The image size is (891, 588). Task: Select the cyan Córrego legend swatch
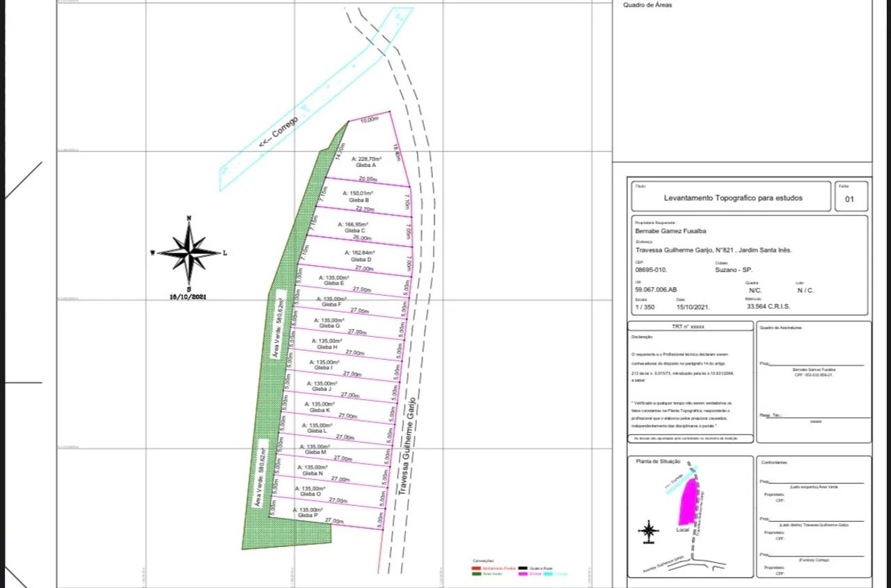pyautogui.click(x=549, y=574)
